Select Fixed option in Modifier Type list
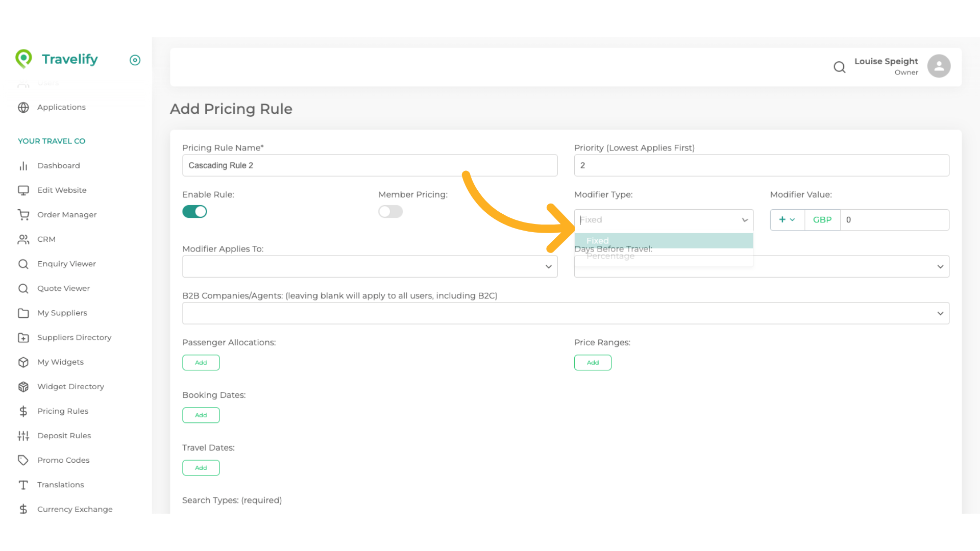The width and height of the screenshot is (980, 551). pyautogui.click(x=664, y=241)
